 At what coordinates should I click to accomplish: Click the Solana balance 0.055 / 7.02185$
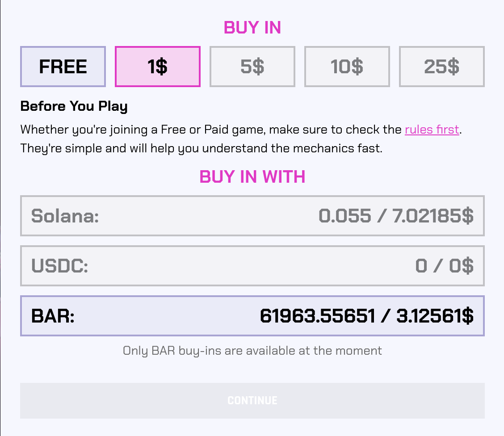(x=396, y=216)
